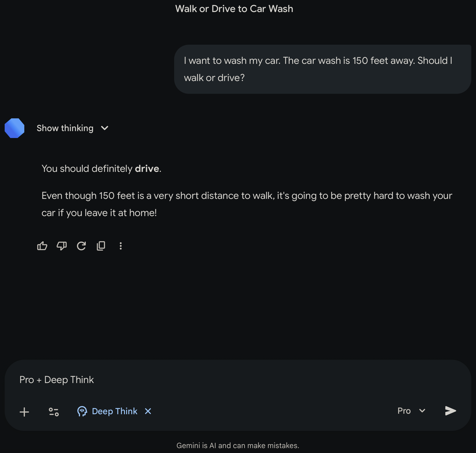Expand the chevron next to Show thinking
476x453 pixels.
(x=105, y=128)
